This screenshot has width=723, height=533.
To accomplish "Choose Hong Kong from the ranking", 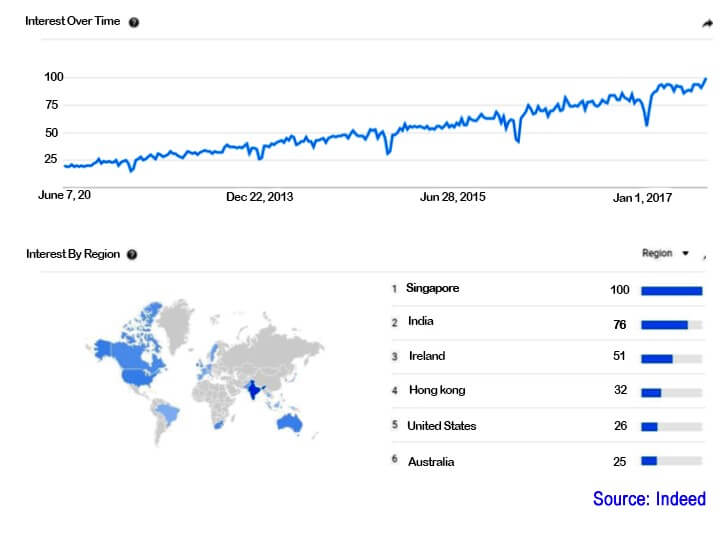I will click(437, 390).
